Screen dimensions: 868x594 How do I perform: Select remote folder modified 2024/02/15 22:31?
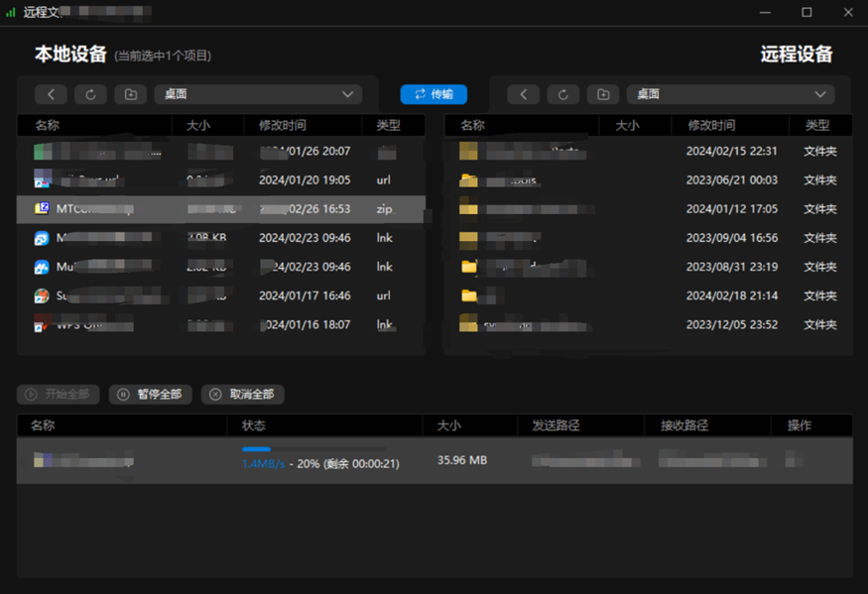(648, 151)
